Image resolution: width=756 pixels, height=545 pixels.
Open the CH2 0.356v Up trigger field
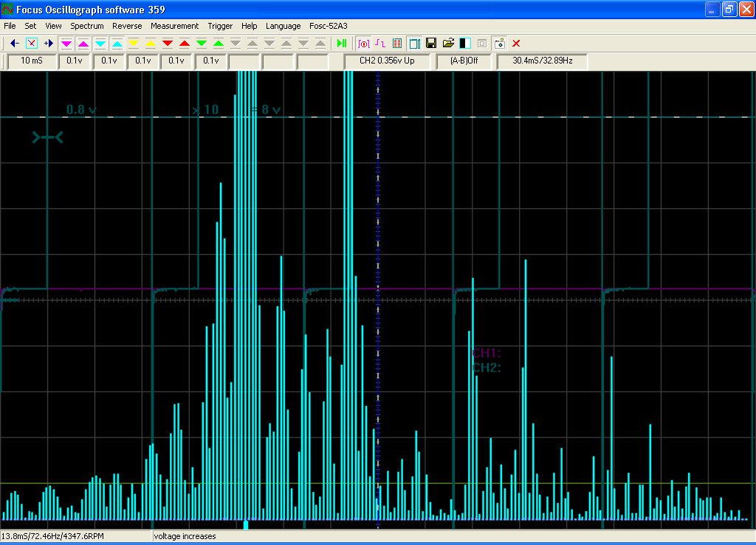coord(387,61)
